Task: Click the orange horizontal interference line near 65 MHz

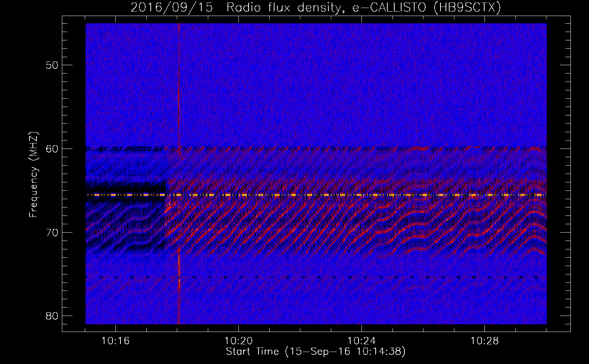Action: [316, 195]
